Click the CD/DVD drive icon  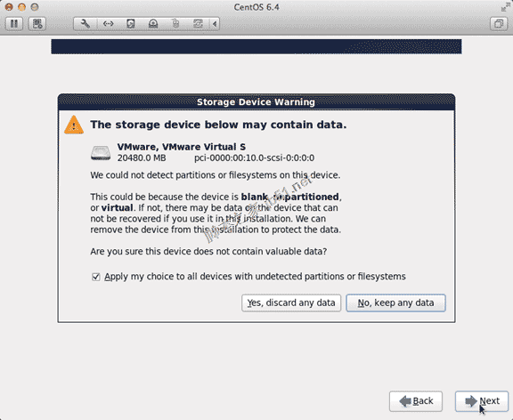153,24
